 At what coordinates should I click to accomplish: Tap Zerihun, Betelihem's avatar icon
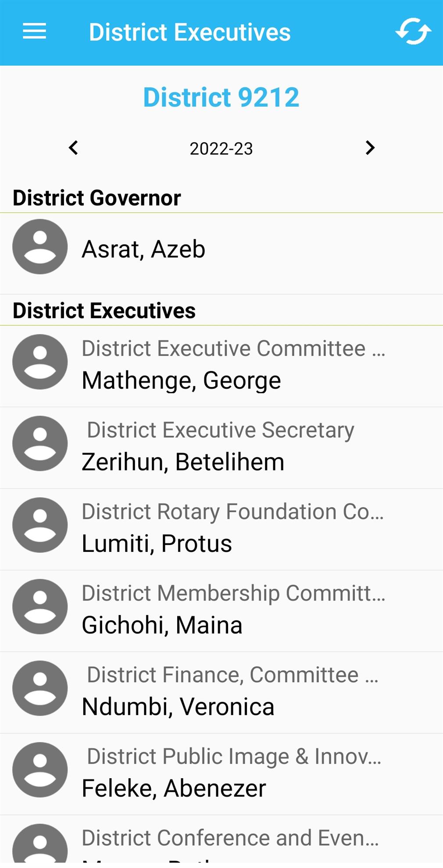click(x=40, y=444)
